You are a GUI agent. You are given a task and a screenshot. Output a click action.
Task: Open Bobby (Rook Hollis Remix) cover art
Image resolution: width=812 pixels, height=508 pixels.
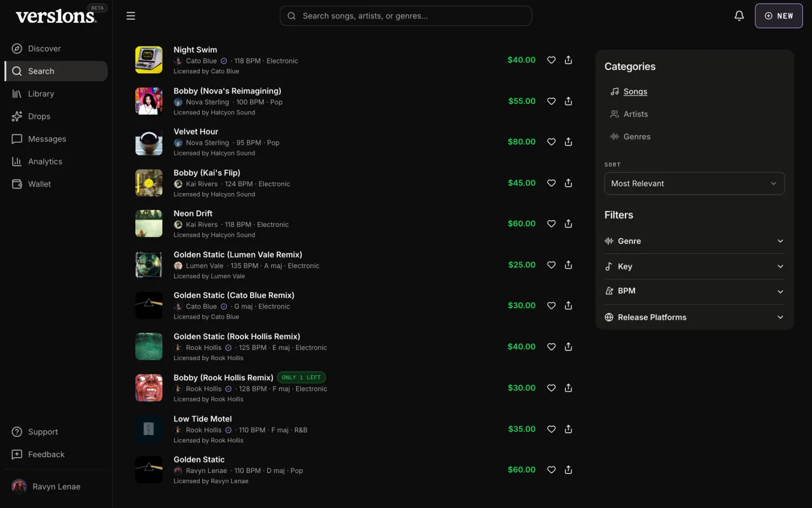coord(149,388)
